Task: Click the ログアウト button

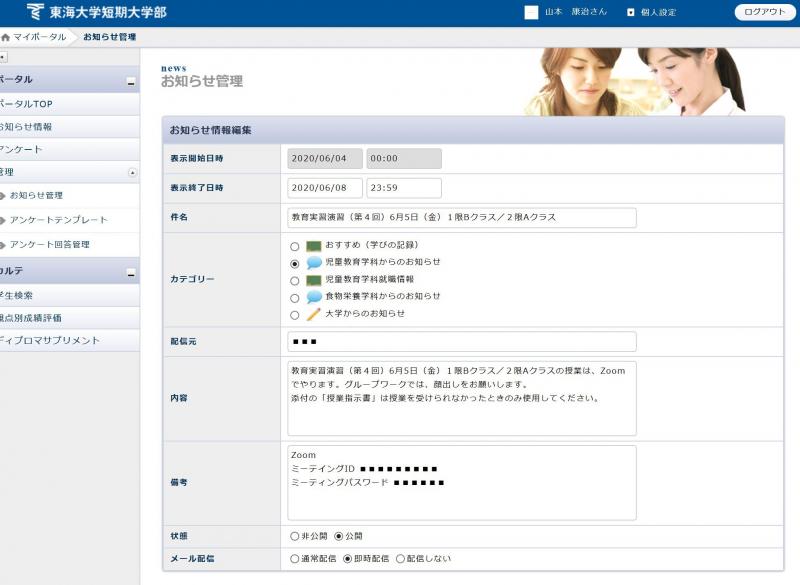Action: point(764,12)
